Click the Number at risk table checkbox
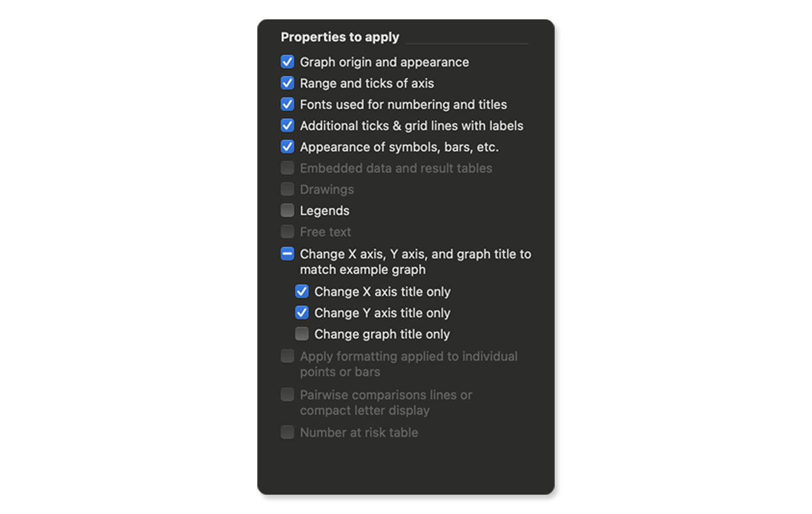 click(x=287, y=432)
